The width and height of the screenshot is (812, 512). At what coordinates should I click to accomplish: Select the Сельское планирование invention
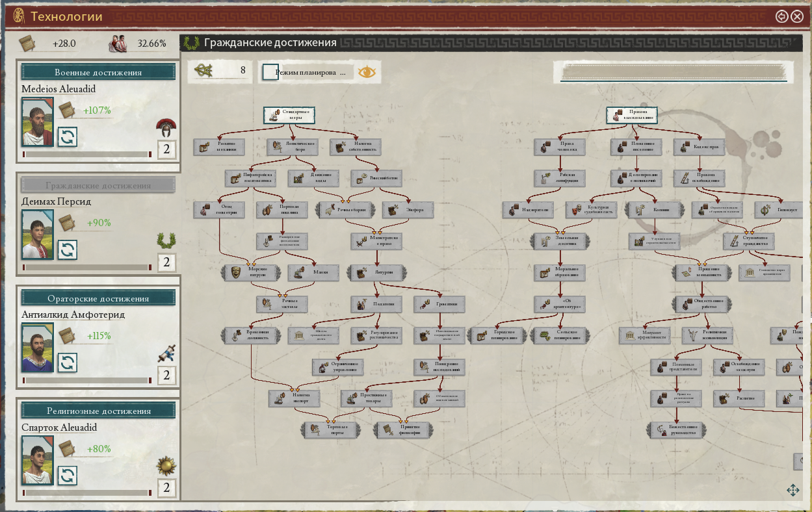pos(560,335)
